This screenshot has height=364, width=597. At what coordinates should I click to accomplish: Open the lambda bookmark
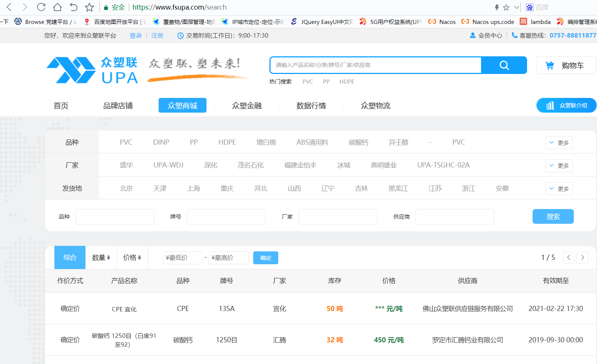[536, 22]
